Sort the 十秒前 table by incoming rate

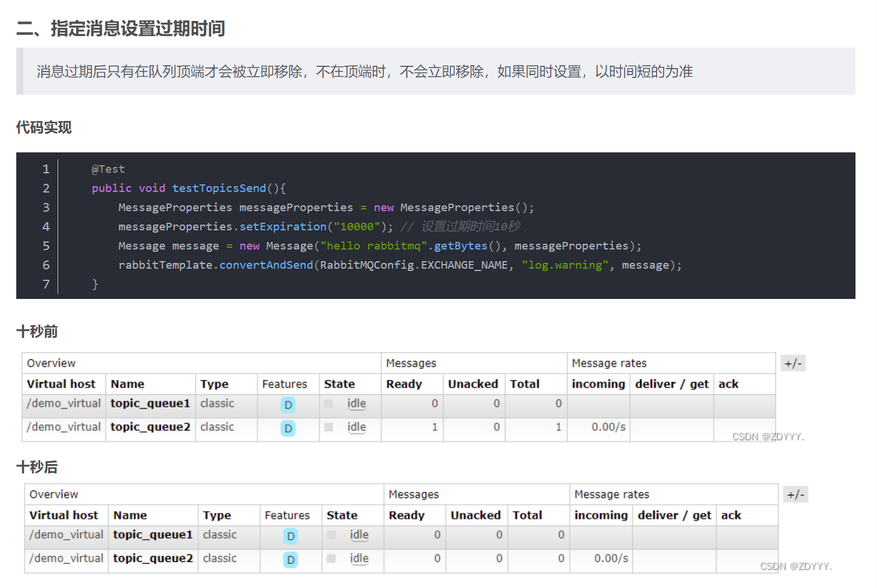[598, 384]
